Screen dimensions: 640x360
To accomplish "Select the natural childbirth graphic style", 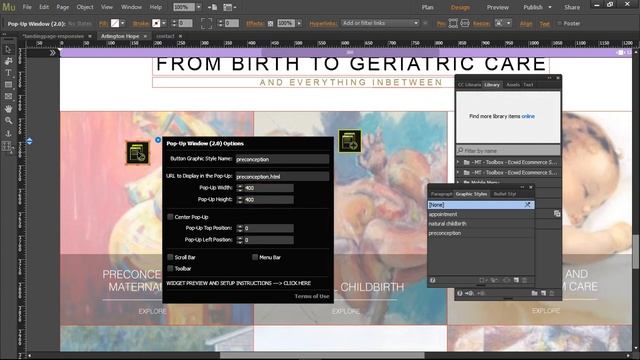I will (x=481, y=224).
